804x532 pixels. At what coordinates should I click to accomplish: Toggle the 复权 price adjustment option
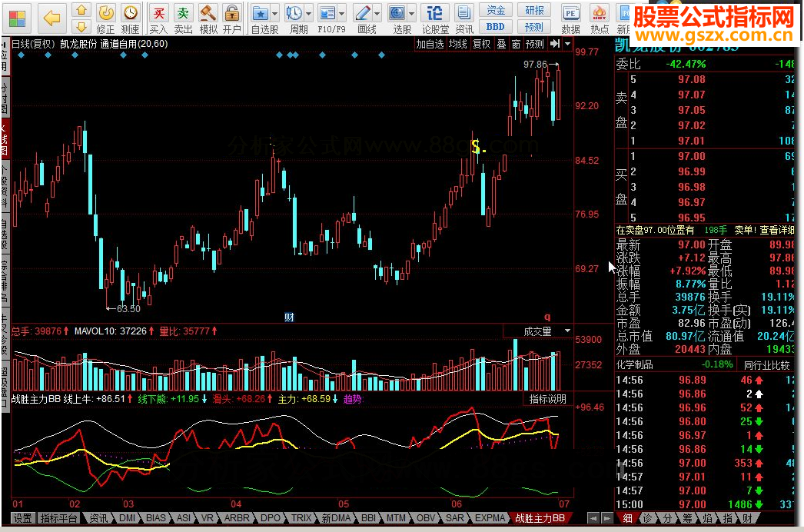481,45
